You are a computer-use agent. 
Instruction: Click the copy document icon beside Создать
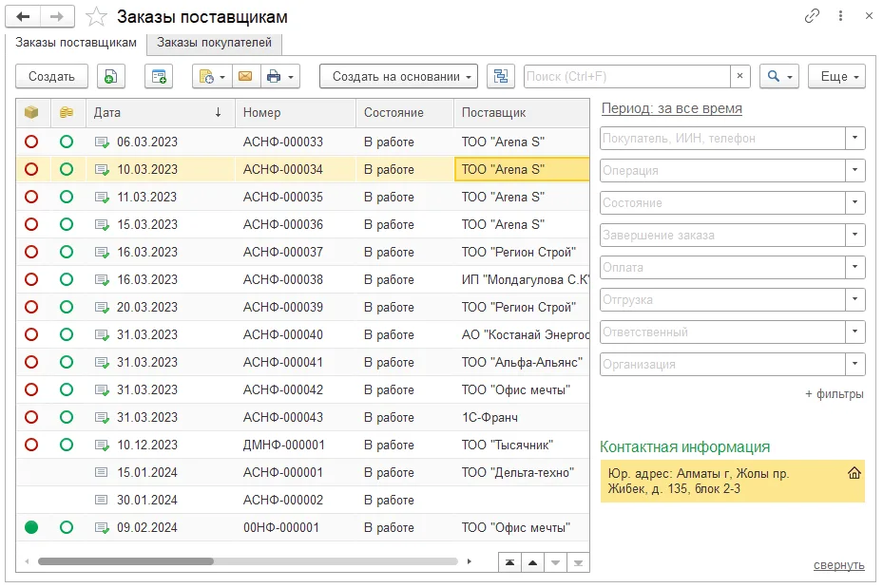(111, 77)
